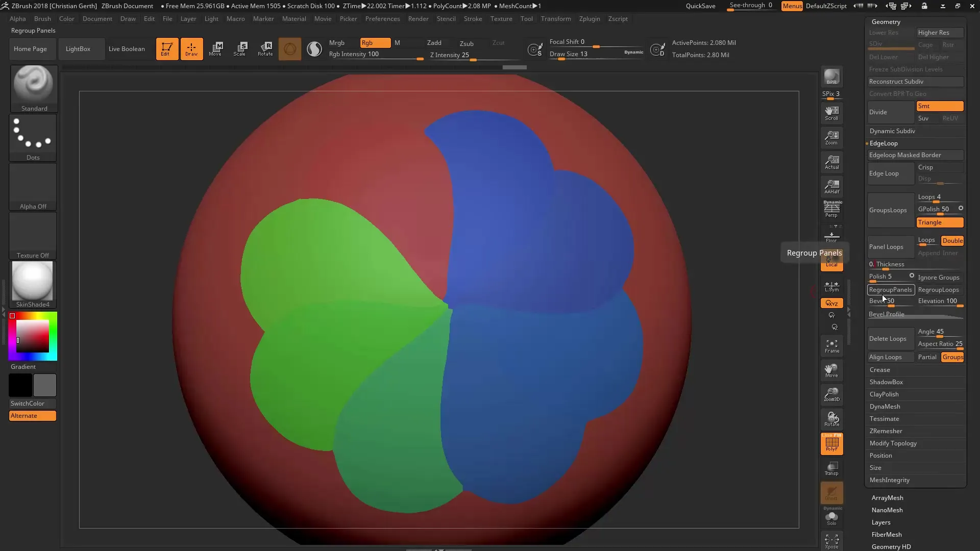This screenshot has width=980, height=551.
Task: Adjust the Draw Size slider
Action: (596, 55)
